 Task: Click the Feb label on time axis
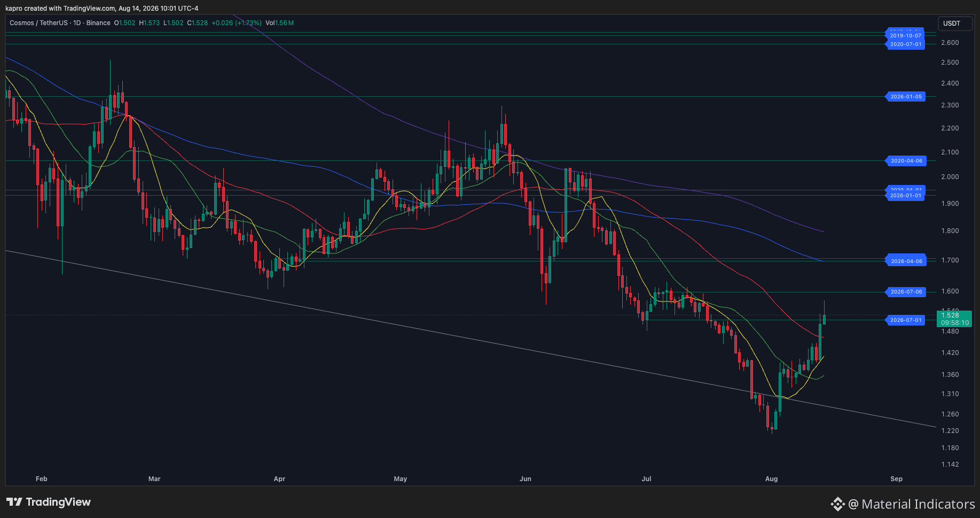click(x=41, y=479)
